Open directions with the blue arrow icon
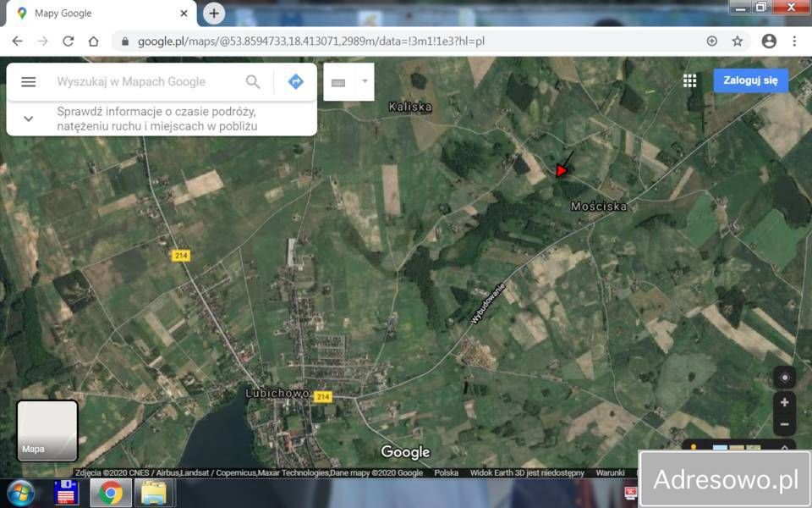 [296, 82]
